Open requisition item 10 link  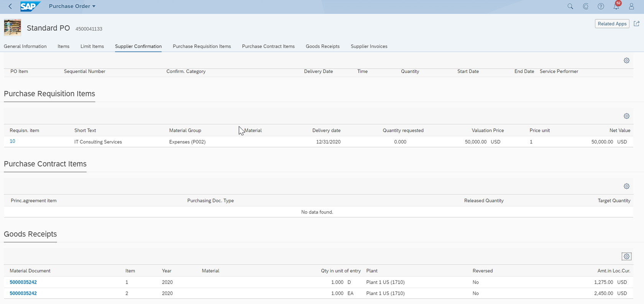13,141
